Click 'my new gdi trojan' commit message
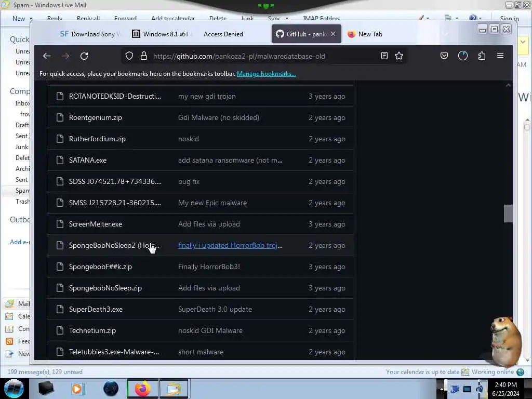 click(207, 96)
